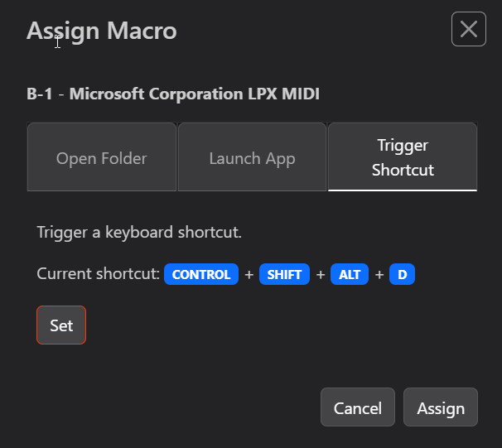Click the CONTROL key badge
The image size is (502, 448).
click(201, 274)
